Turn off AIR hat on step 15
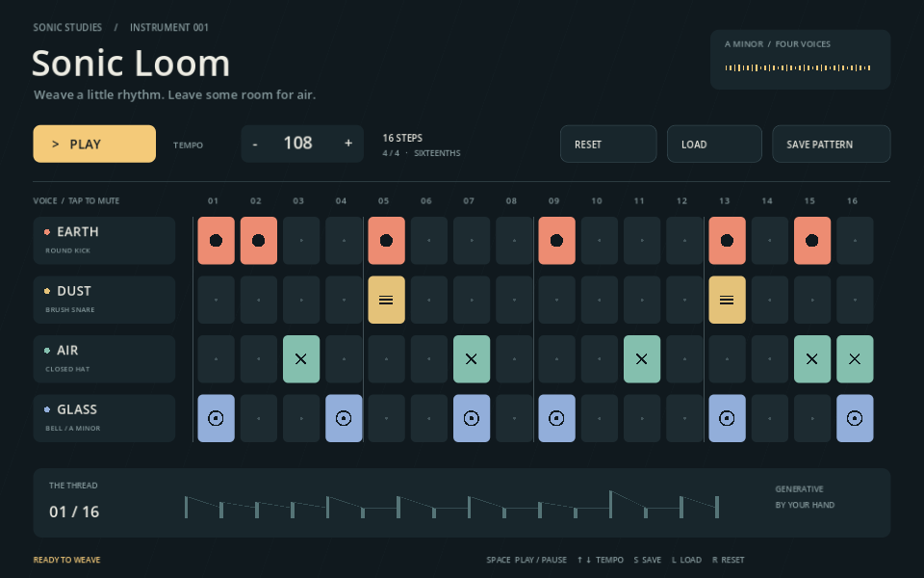Screen dimensions: 924x578 click(812, 359)
